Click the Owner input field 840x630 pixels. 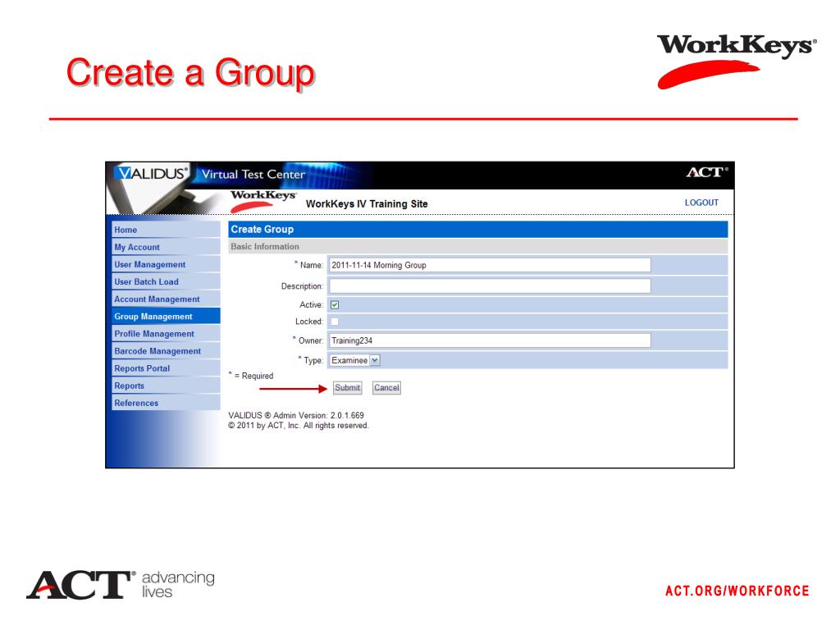tap(490, 340)
